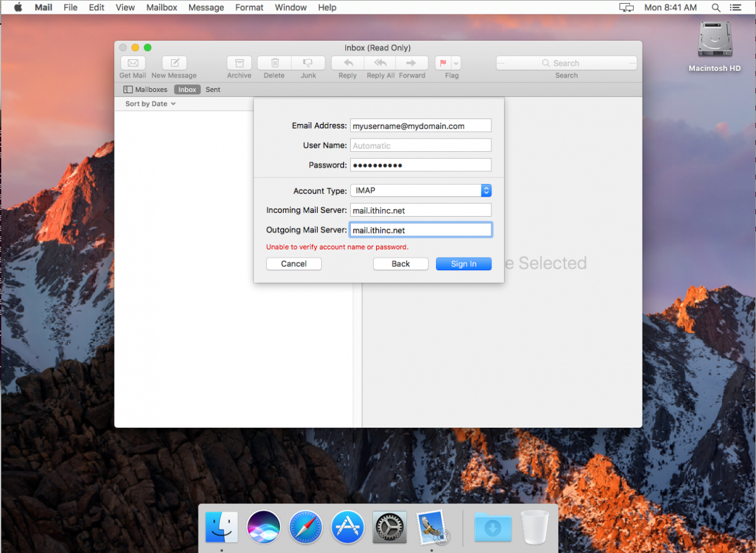Open the Message menu
This screenshot has width=756, height=553.
coord(207,8)
